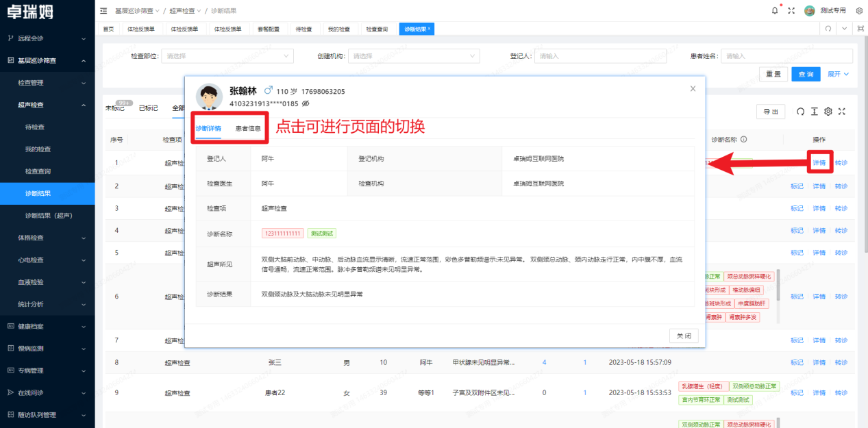868x428 pixels.
Task: Focus the 患者姓名 input field
Action: (787, 56)
